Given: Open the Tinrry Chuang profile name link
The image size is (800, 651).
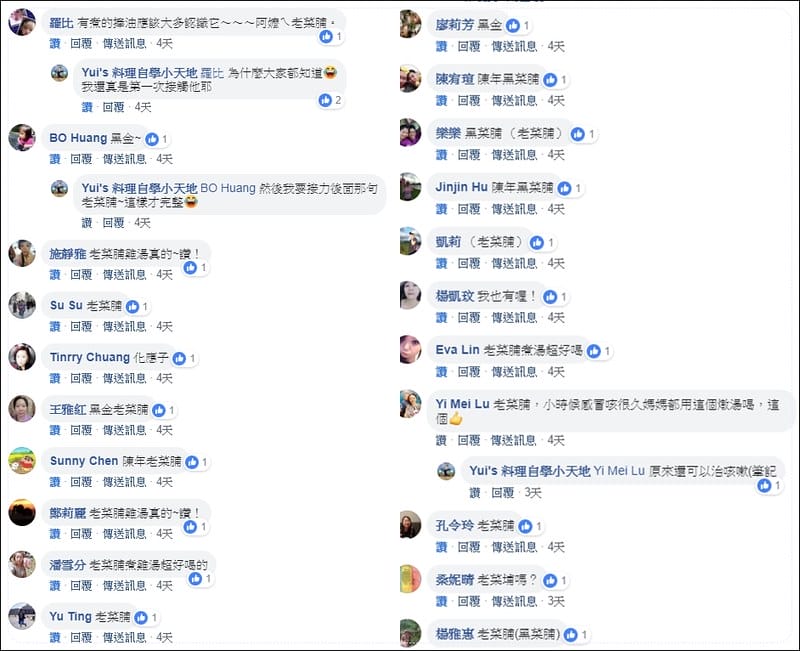Looking at the screenshot, I should point(90,358).
